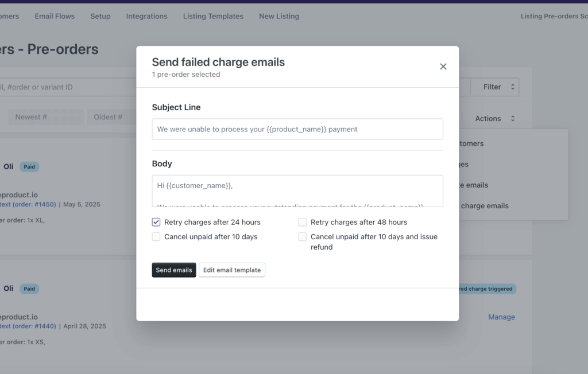
Task: Click inside the email Body textarea
Action: click(x=297, y=190)
